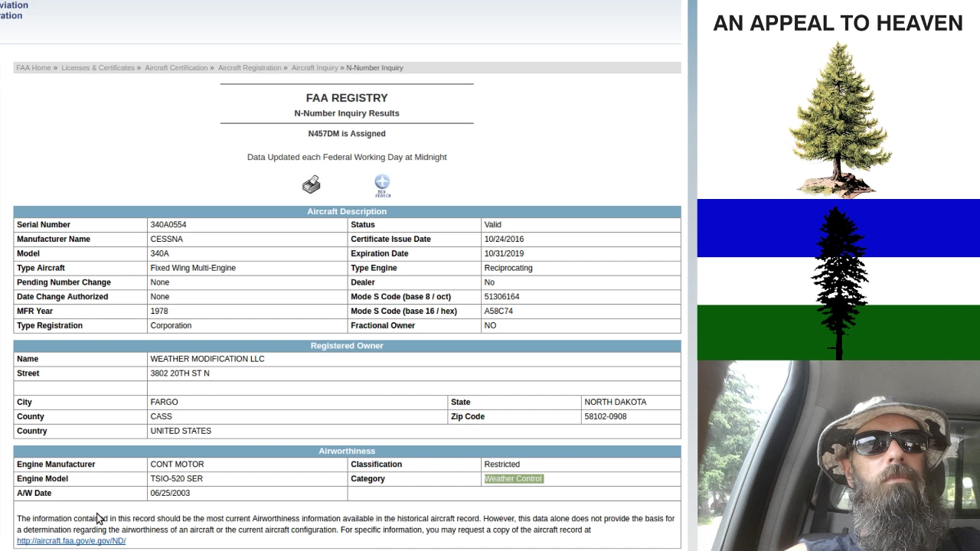Select serial number value 340A0554

(168, 225)
